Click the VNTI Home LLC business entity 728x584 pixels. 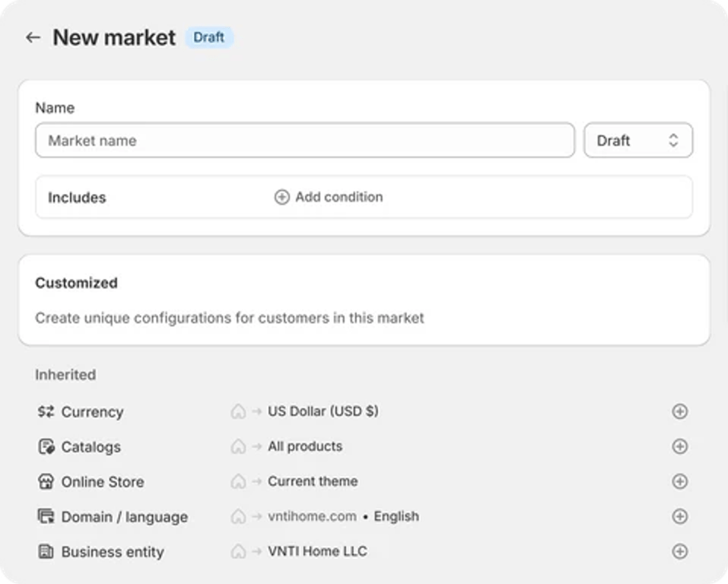pos(317,551)
